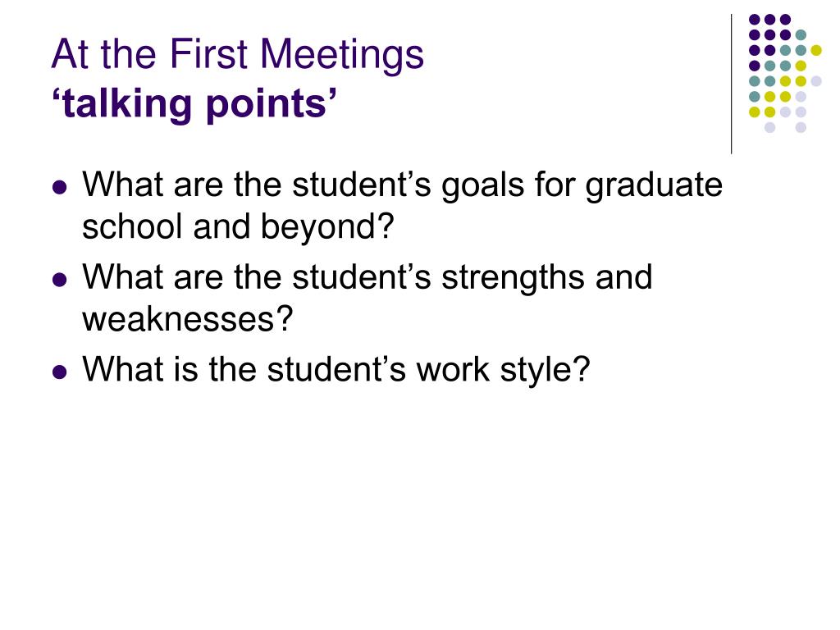Click the title 'At the First Meetings'
The width and height of the screenshot is (840, 630).
(x=237, y=55)
